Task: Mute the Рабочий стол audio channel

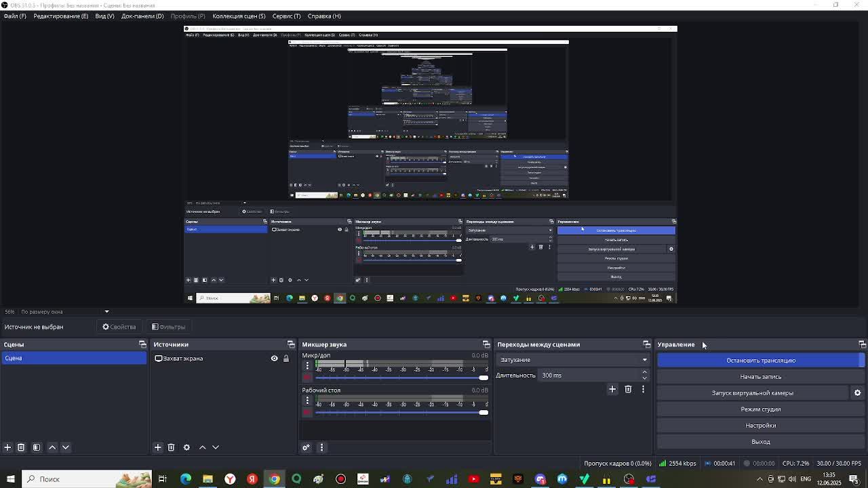Action: 307,412
